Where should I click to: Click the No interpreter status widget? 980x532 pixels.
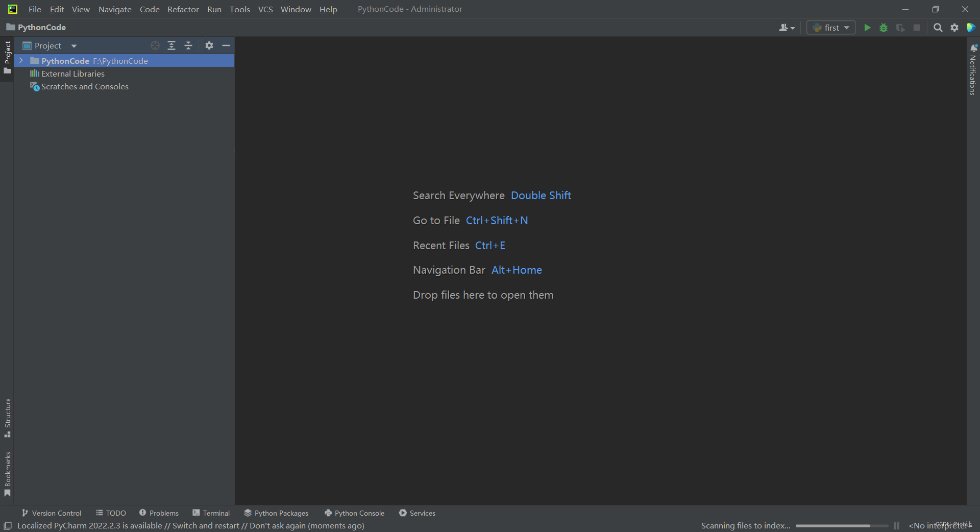coord(940,525)
